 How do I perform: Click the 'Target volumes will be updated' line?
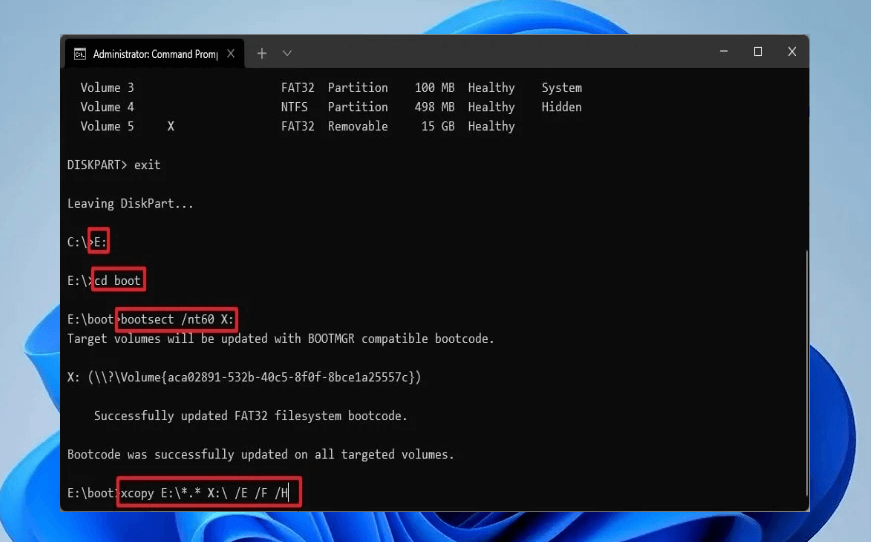click(281, 339)
